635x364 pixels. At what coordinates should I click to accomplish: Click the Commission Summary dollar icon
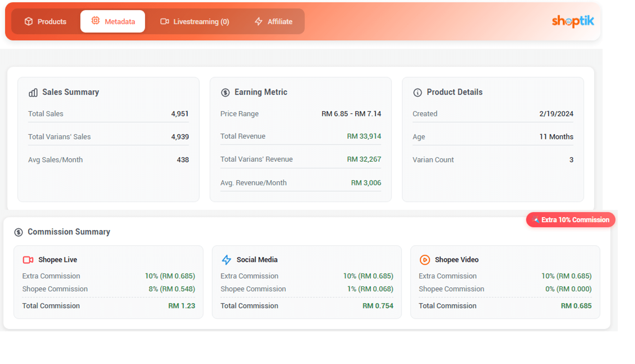[18, 232]
